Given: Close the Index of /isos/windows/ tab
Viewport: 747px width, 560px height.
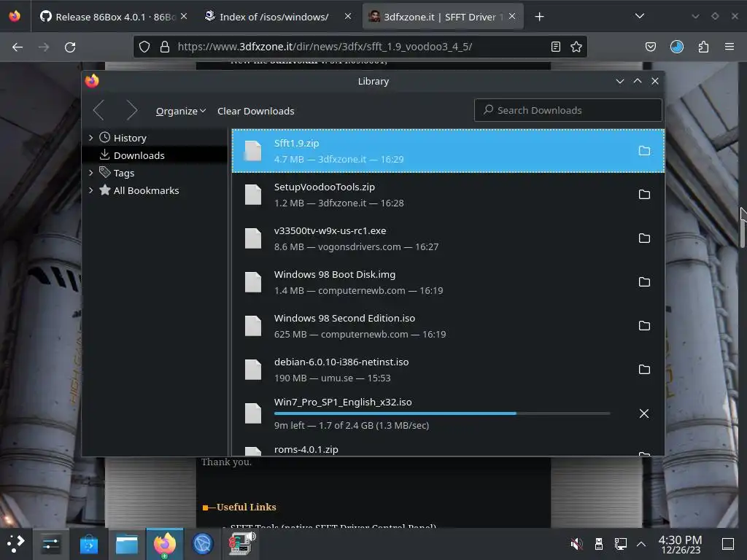Looking at the screenshot, I should 348,17.
